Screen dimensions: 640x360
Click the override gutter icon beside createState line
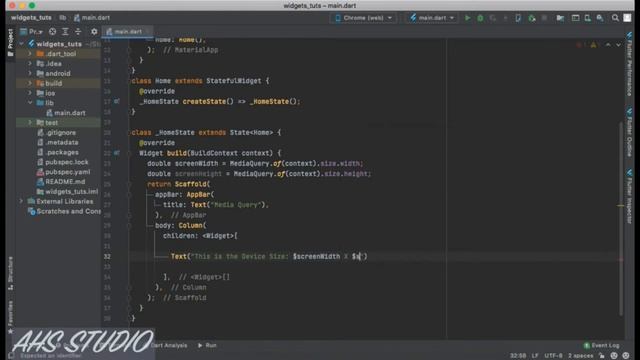point(117,101)
